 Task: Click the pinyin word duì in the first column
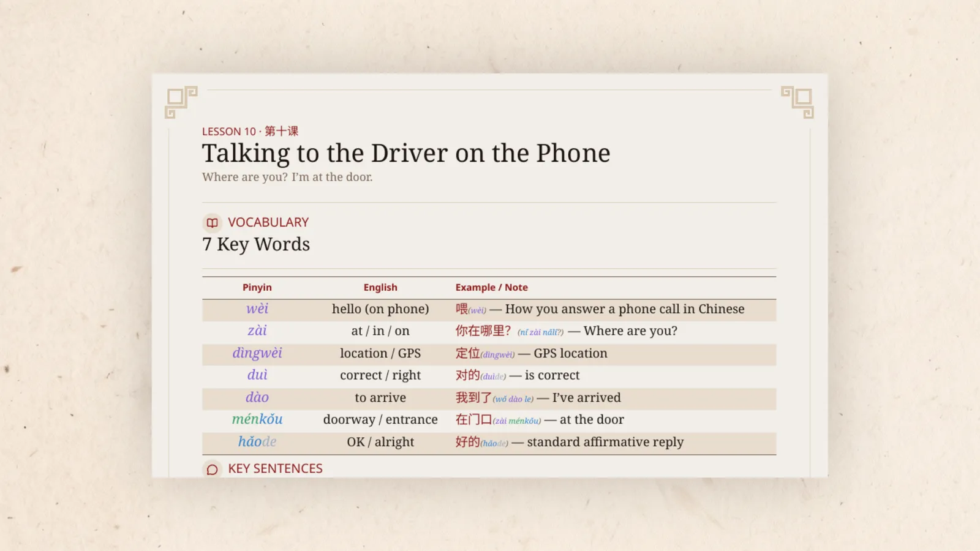tap(257, 375)
